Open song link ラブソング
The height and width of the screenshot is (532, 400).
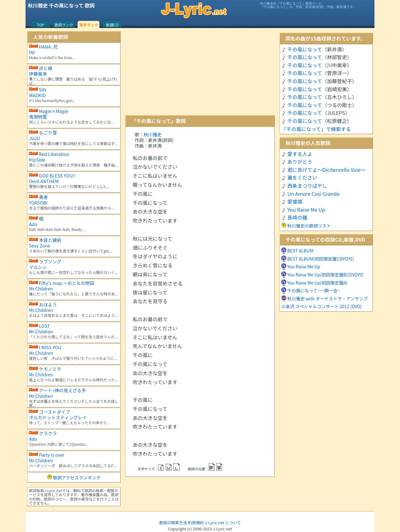click(50, 262)
